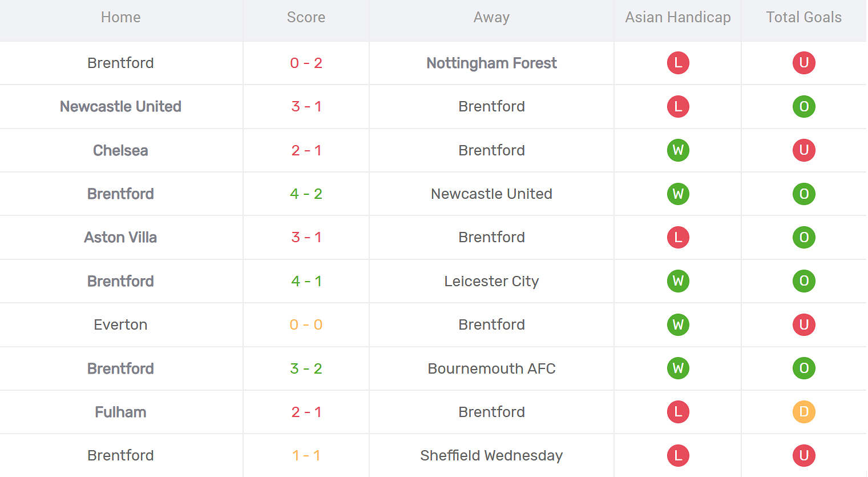Open the Leicester City team link
Screen dimensions: 868x477
(x=491, y=281)
